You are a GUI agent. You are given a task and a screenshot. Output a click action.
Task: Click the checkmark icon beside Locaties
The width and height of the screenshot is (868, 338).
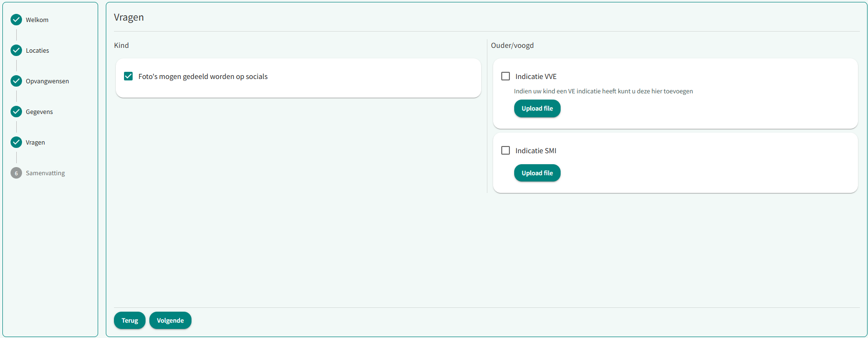pos(16,50)
